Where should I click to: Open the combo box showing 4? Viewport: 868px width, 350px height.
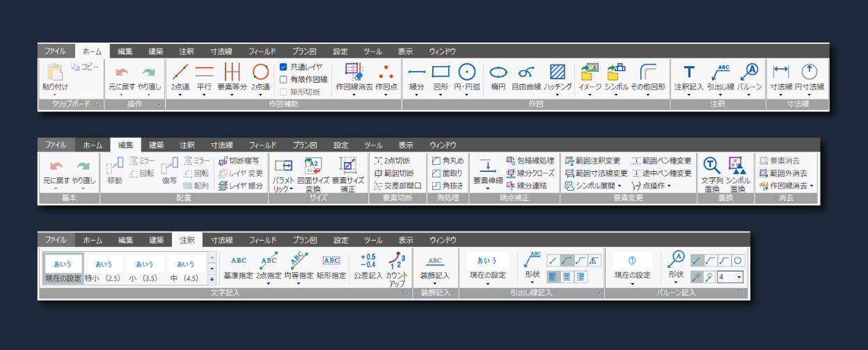(730, 277)
